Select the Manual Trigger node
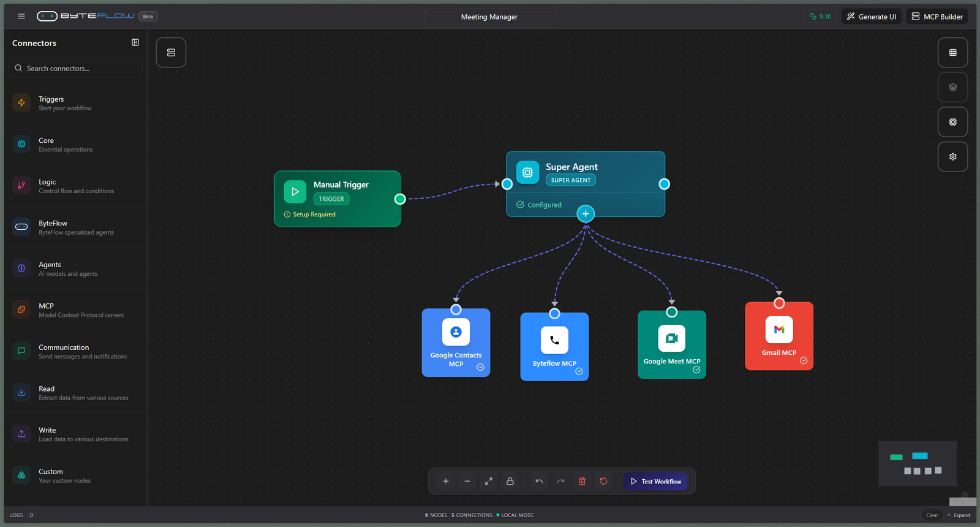 337,199
